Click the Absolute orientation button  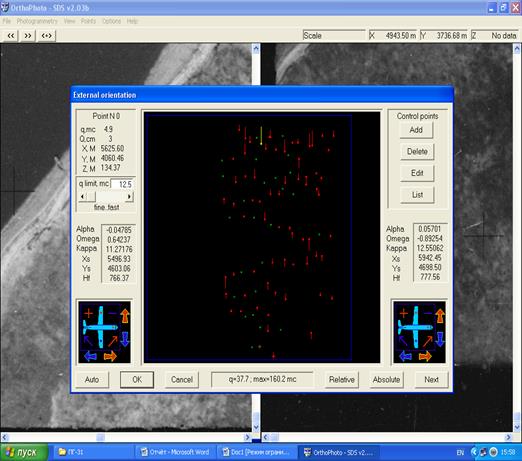386,380
